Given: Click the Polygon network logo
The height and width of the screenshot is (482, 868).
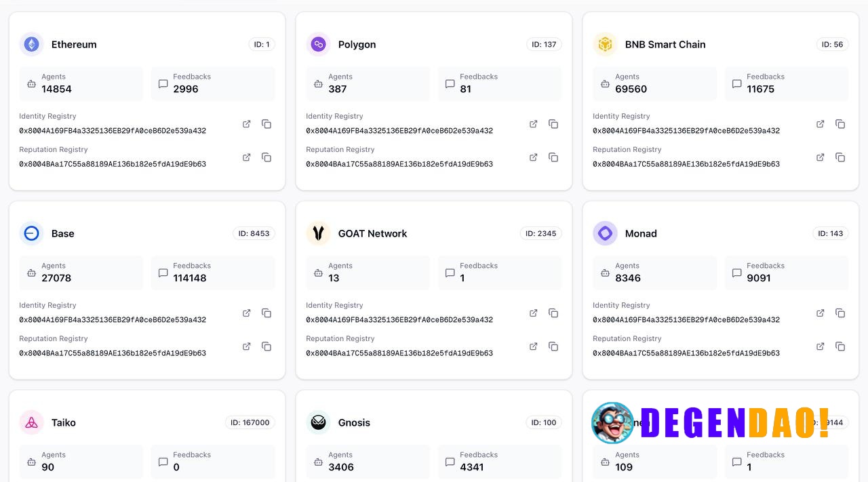Looking at the screenshot, I should tap(317, 44).
